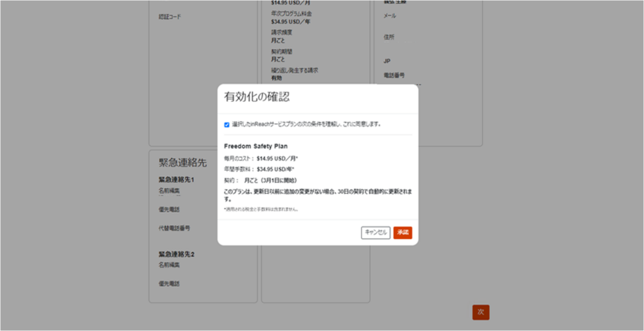This screenshot has width=644, height=331.
Task: Click the tax and fees footnote
Action: [x=261, y=209]
